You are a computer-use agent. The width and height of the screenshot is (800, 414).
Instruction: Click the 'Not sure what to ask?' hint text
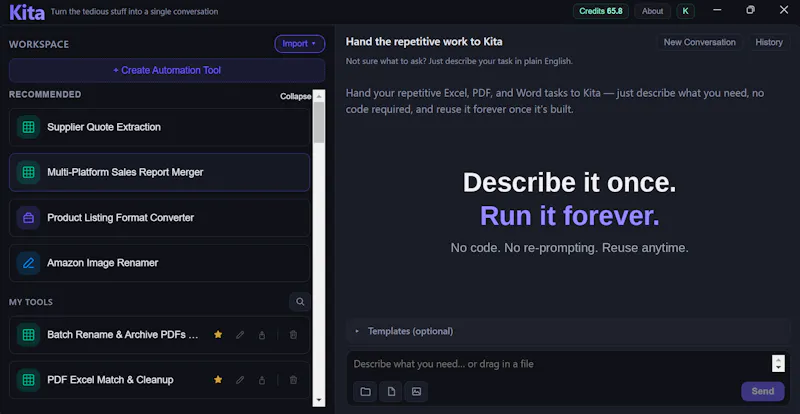459,61
